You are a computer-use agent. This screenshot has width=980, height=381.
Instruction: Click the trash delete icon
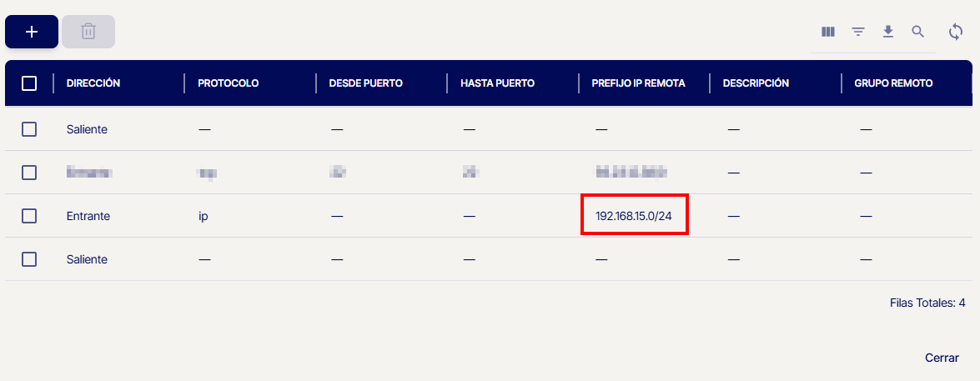pyautogui.click(x=88, y=32)
